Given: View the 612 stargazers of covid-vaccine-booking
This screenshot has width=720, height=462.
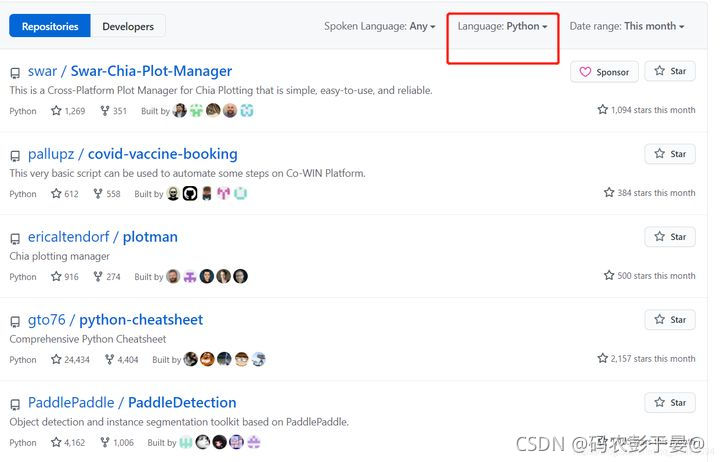Looking at the screenshot, I should tap(65, 193).
